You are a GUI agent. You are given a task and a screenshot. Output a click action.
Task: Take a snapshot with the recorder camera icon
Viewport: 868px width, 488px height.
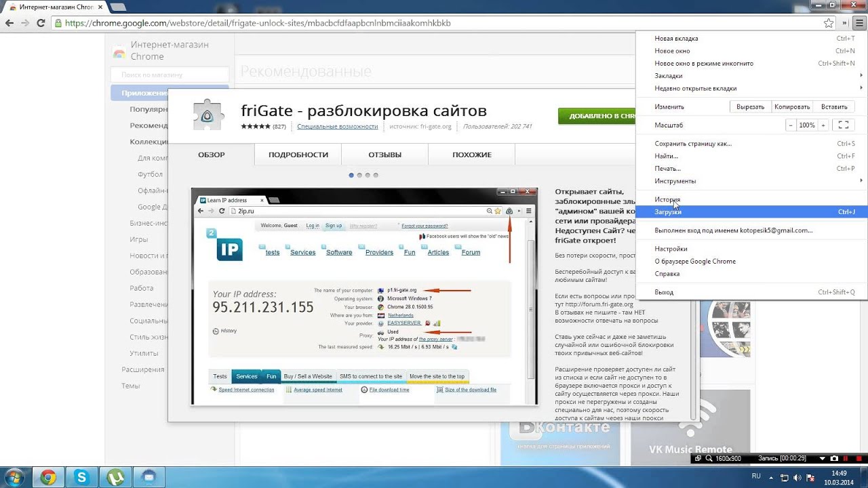834,459
